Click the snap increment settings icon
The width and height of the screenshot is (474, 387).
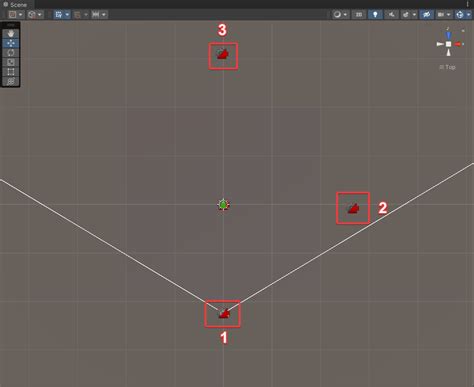point(96,14)
